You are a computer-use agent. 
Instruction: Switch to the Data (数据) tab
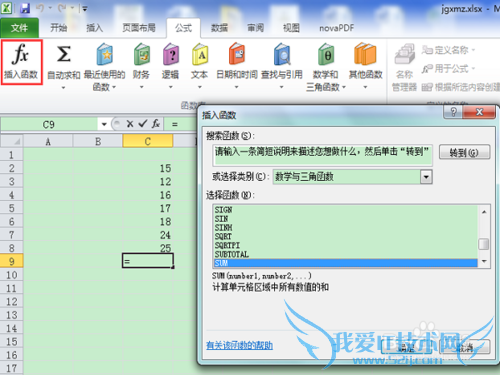[219, 28]
